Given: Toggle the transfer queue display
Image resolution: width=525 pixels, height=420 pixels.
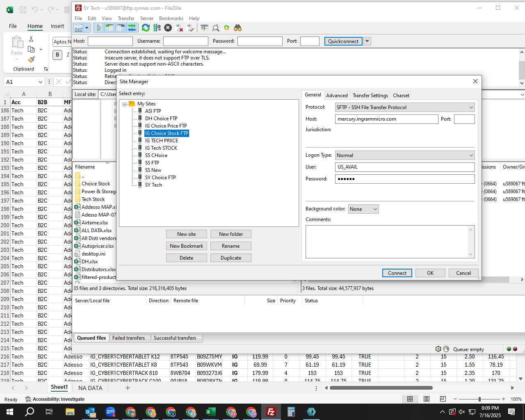Looking at the screenshot, I should click(x=132, y=28).
